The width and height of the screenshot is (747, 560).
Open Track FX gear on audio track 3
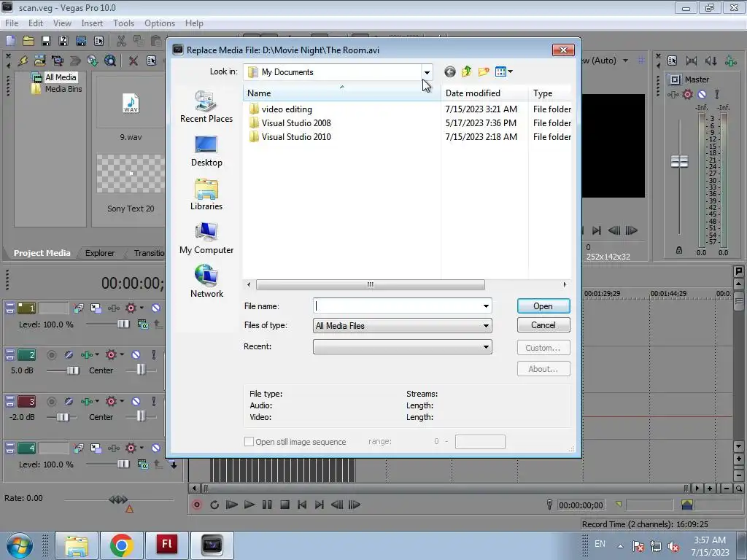click(111, 402)
